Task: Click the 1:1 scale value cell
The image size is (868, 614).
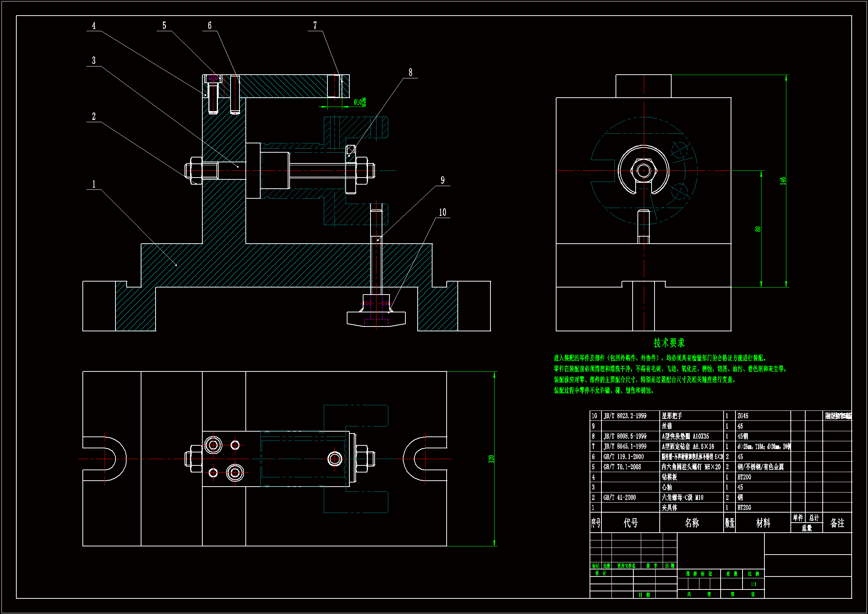Action: pos(753,585)
